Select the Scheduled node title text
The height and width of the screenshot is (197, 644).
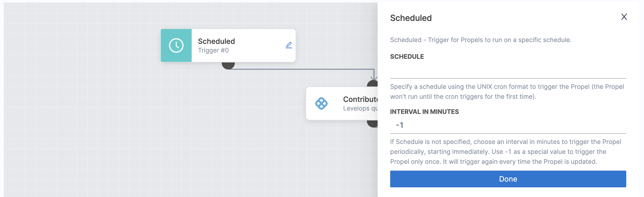[216, 41]
